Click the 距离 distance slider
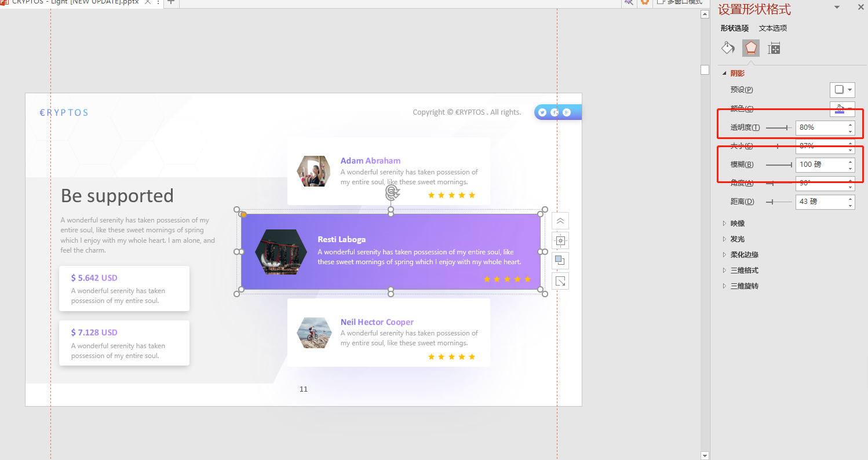The image size is (868, 460). point(779,202)
